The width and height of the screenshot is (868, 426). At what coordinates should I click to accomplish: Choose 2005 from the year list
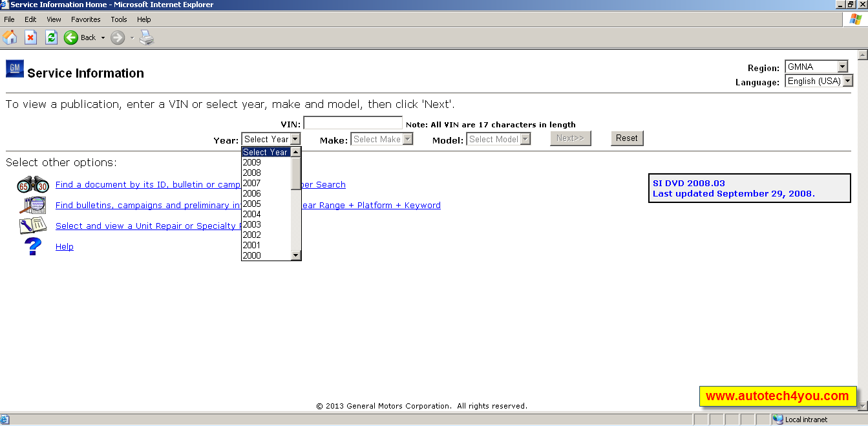(266, 204)
